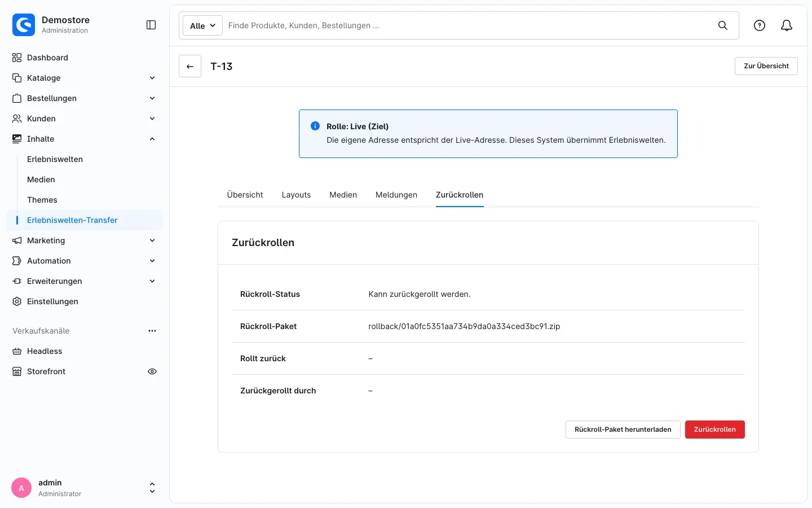The image size is (812, 508).
Task: Expand the Bestellungen menu chevron
Action: (152, 98)
